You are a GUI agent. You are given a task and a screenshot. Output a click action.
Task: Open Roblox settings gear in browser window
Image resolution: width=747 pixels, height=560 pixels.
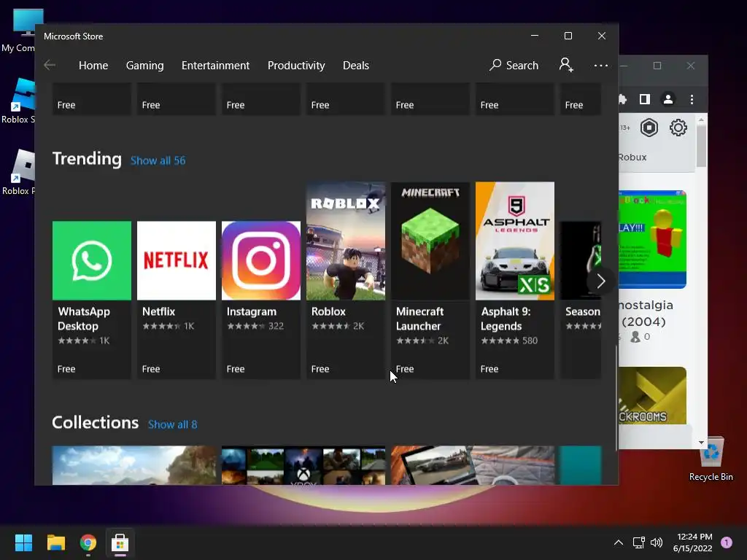click(678, 128)
